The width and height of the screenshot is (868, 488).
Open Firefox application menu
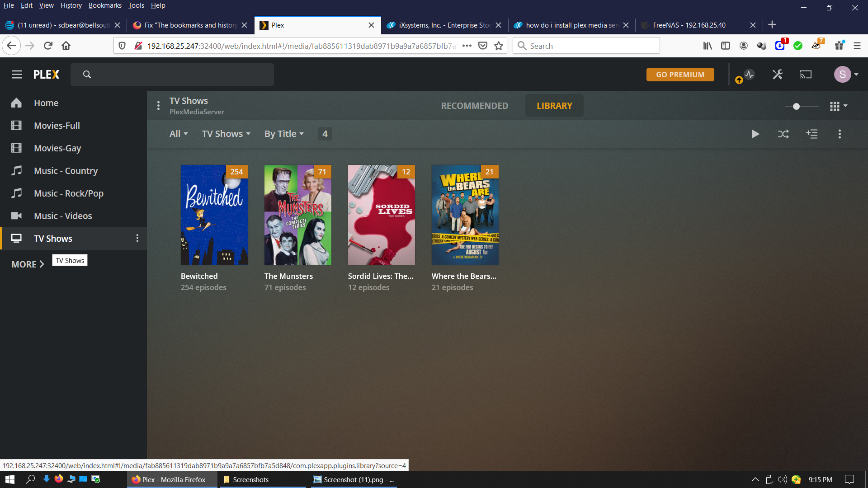pos(857,46)
